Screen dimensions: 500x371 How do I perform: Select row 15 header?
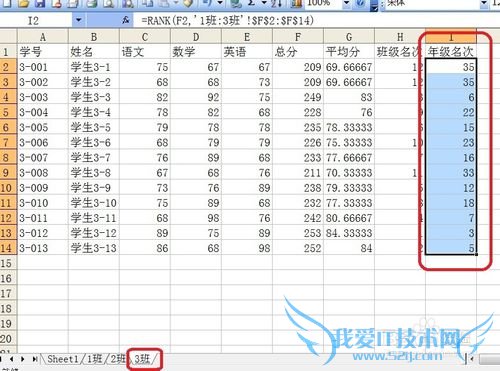pyautogui.click(x=8, y=263)
